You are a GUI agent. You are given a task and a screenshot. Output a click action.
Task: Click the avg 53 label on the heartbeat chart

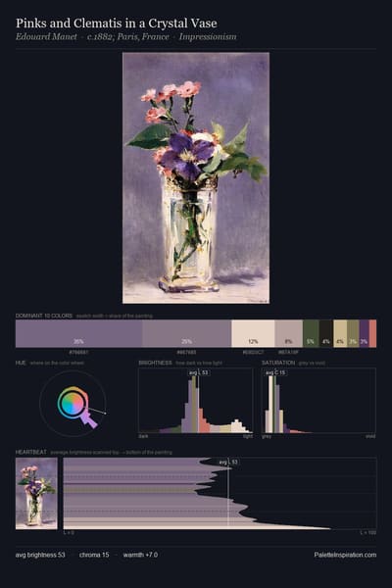coord(228,462)
